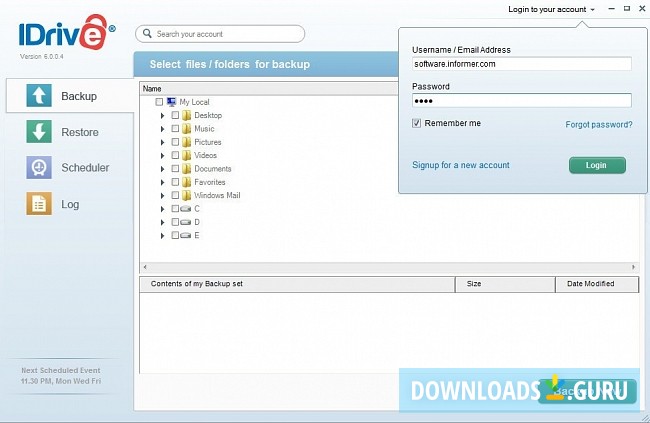650x423 pixels.
Task: Check the My Local checkbox
Action: tap(159, 102)
